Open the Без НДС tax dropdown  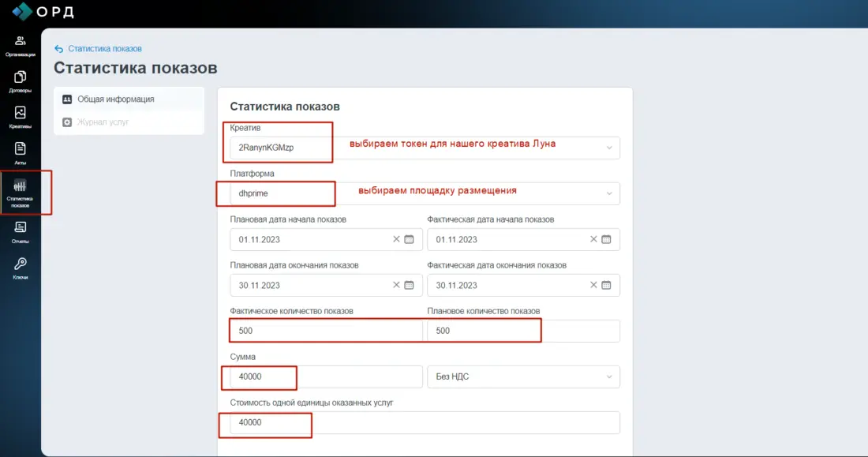[x=523, y=376]
